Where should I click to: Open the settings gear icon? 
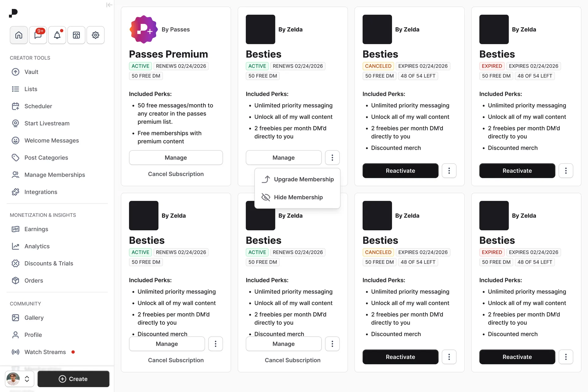(96, 35)
